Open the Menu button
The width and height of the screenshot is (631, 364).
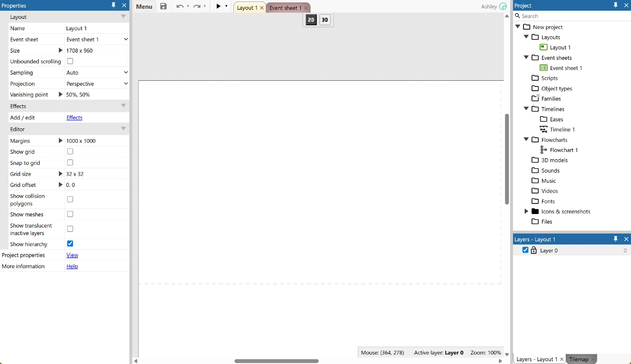tap(144, 7)
